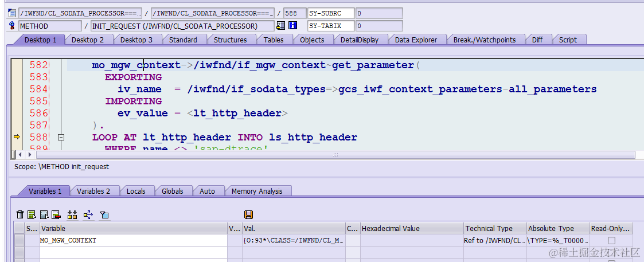Click the orange floppy disk save icon
This screenshot has width=644, height=262.
(248, 214)
